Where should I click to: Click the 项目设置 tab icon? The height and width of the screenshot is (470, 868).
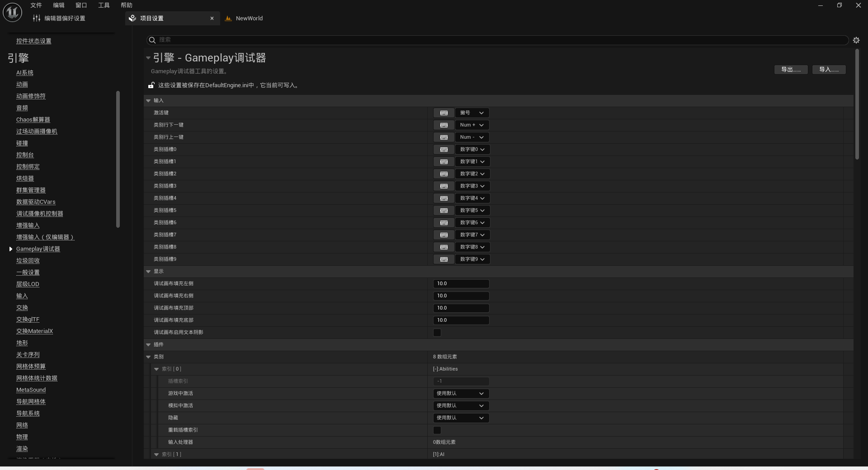(132, 18)
